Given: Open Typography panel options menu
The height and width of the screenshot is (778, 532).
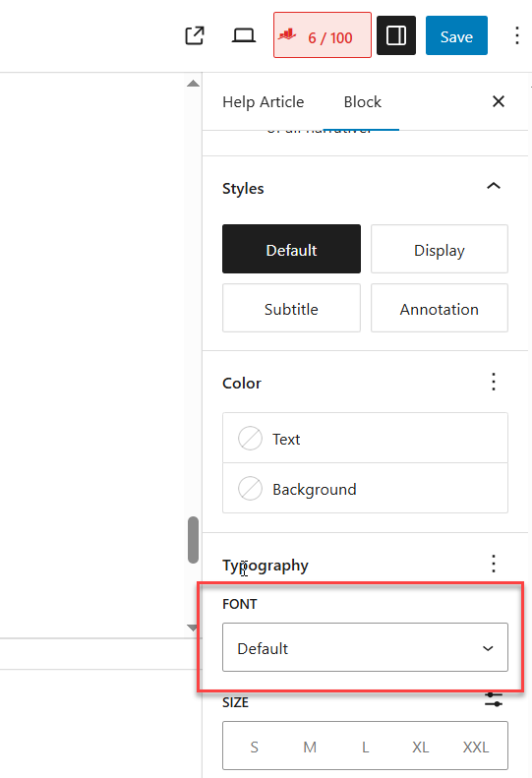Looking at the screenshot, I should [x=494, y=564].
